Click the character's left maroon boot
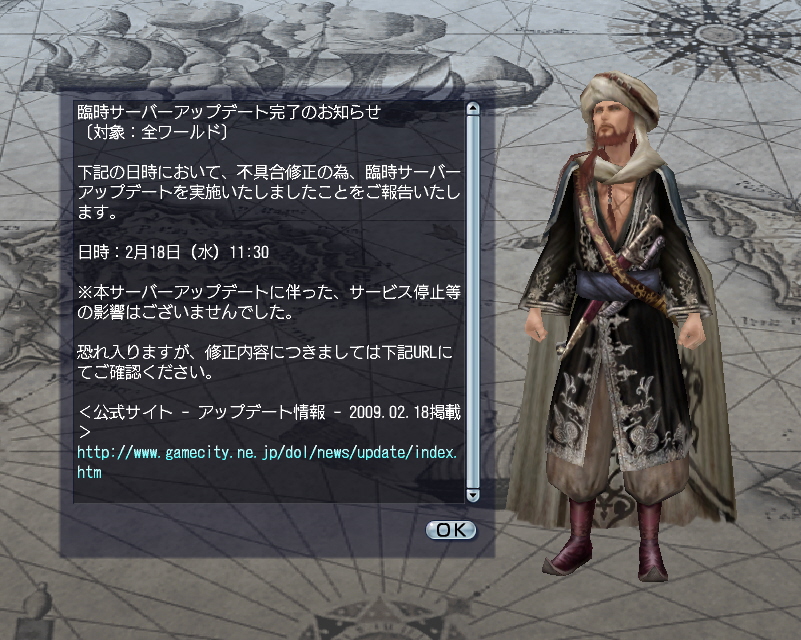Image resolution: width=801 pixels, height=640 pixels. (x=572, y=536)
